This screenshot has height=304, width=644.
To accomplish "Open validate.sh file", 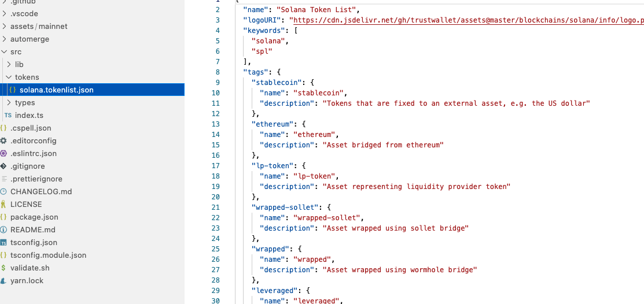I will coord(30,268).
